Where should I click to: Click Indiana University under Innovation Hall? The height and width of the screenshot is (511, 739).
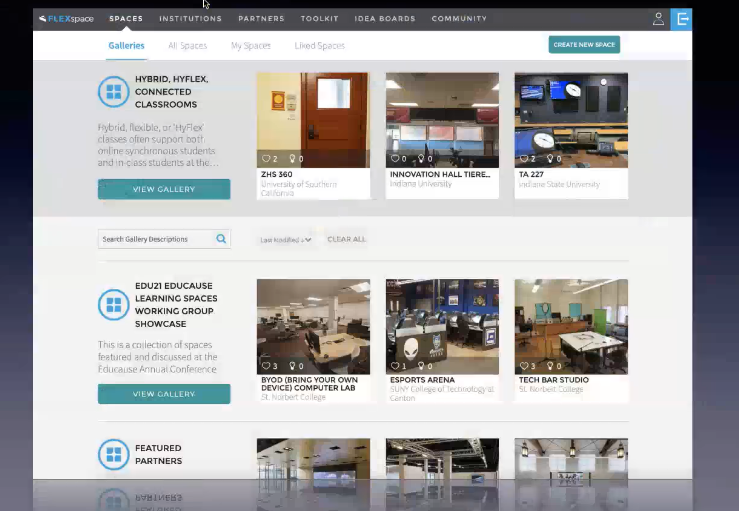(421, 184)
